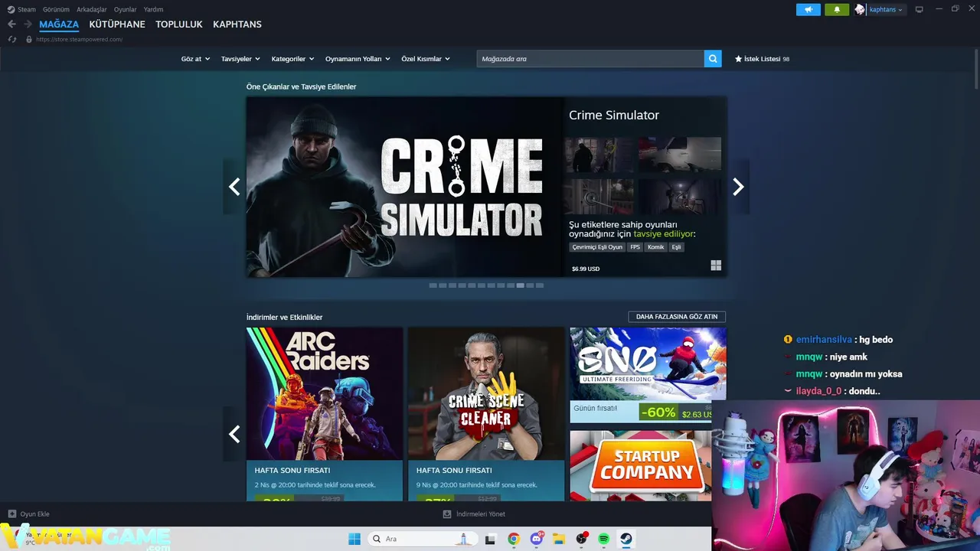Viewport: 980px width, 551px height.
Task: Switch to the KAPHTANS profile tab
Action: coord(237,24)
